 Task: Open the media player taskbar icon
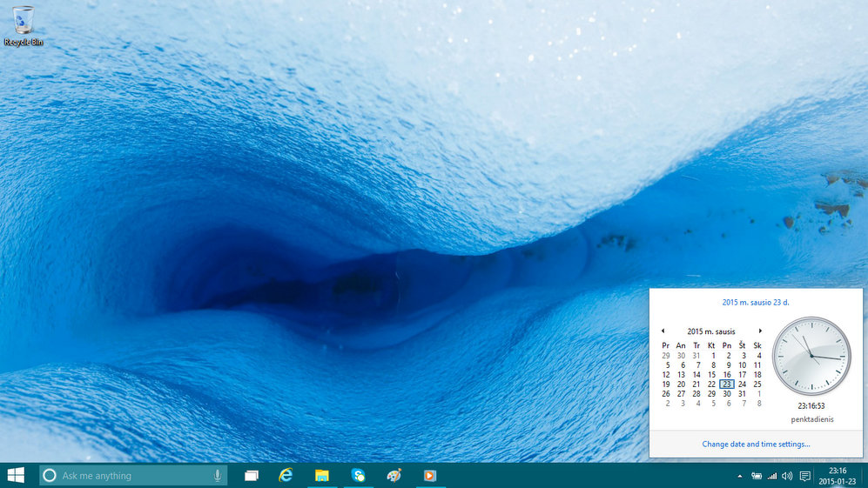tap(429, 475)
